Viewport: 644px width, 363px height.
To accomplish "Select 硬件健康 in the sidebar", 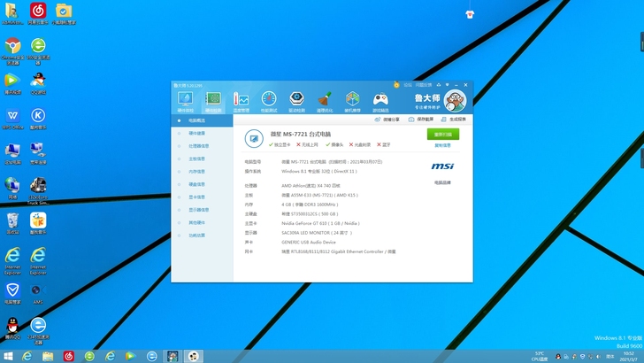I will [202, 133].
